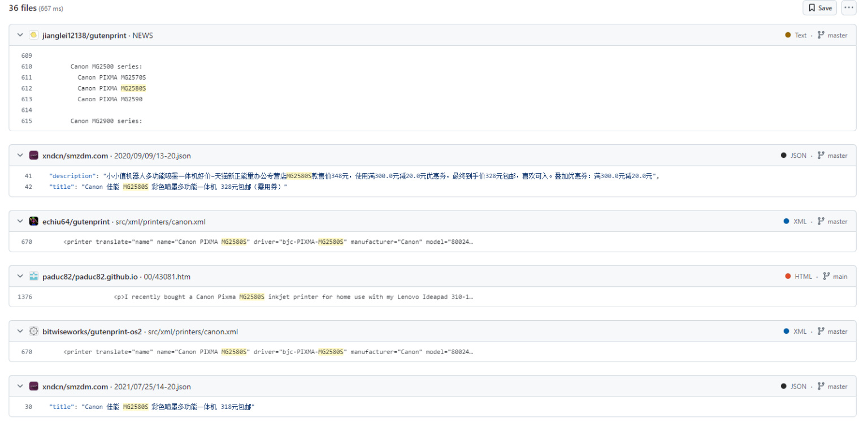Collapse the echiu64/gutenprint canon.xml result
This screenshot has height=422, width=868.
[20, 221]
